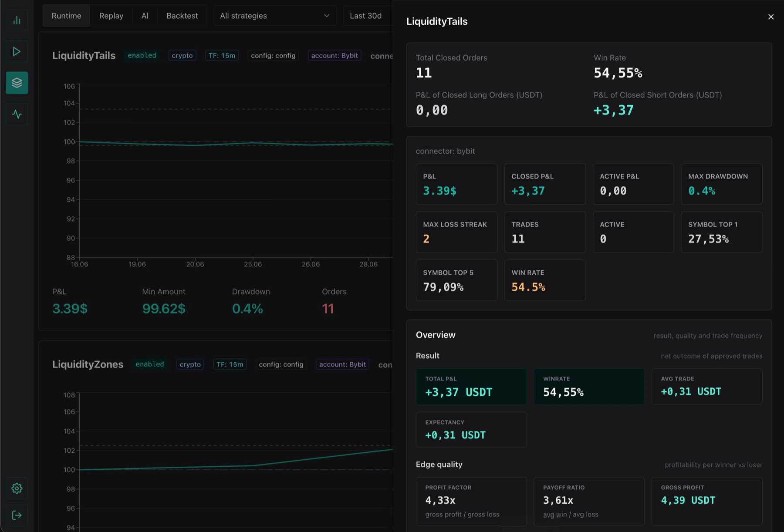Viewport: 784px width, 532px height.
Task: Click the PAYOFF RATIO 3,61x card
Action: point(589,501)
